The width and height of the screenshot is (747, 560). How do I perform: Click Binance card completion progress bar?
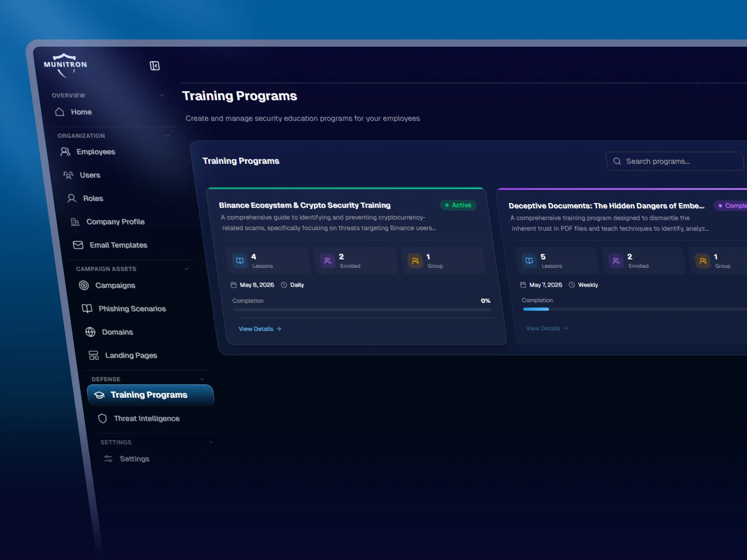[x=363, y=310]
